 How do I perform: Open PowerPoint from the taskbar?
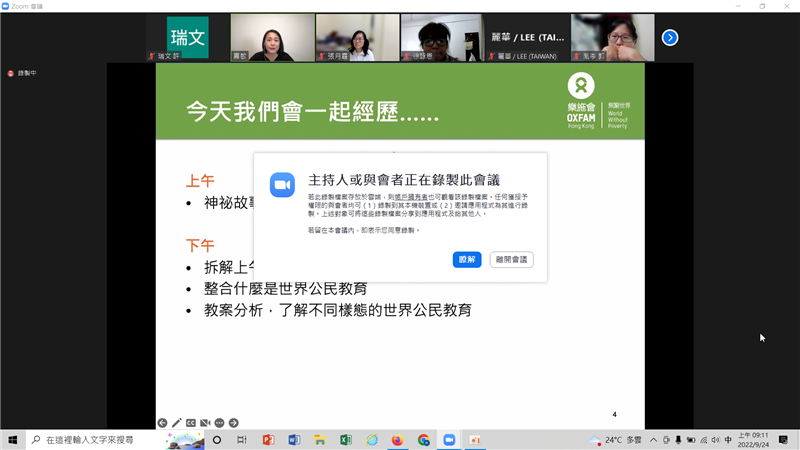click(x=268, y=440)
